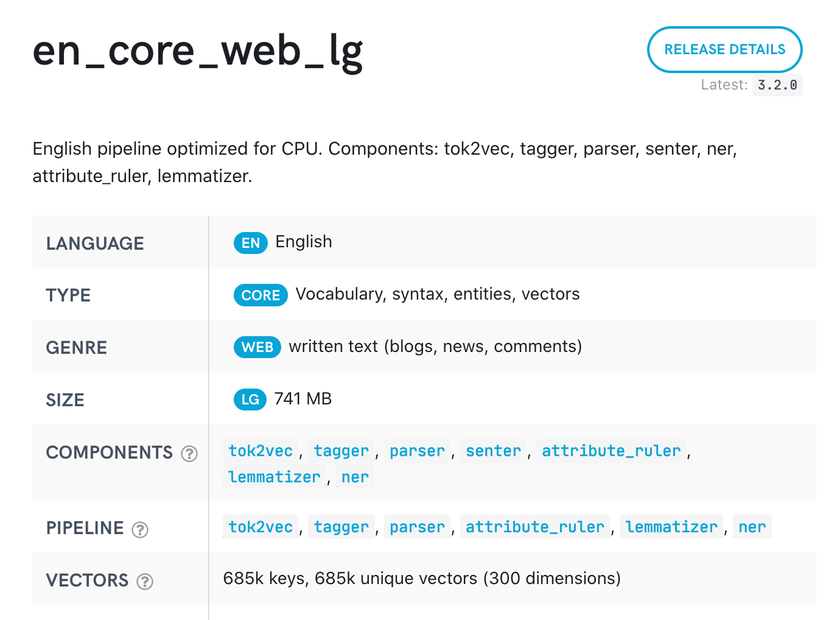Open ner link in Components row
This screenshot has width=840, height=620.
tap(355, 477)
